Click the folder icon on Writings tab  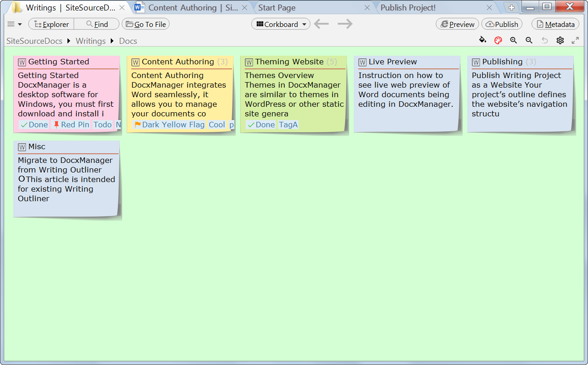point(17,7)
